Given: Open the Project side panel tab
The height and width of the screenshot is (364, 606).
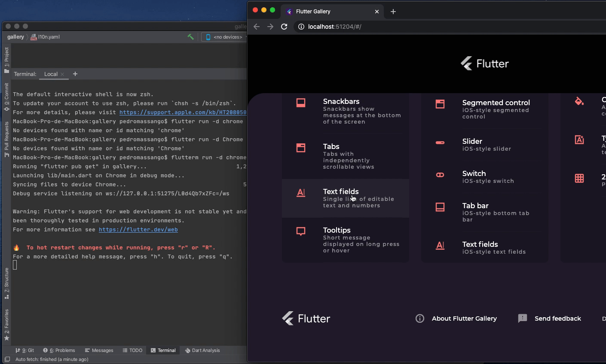Looking at the screenshot, I should [x=6, y=60].
